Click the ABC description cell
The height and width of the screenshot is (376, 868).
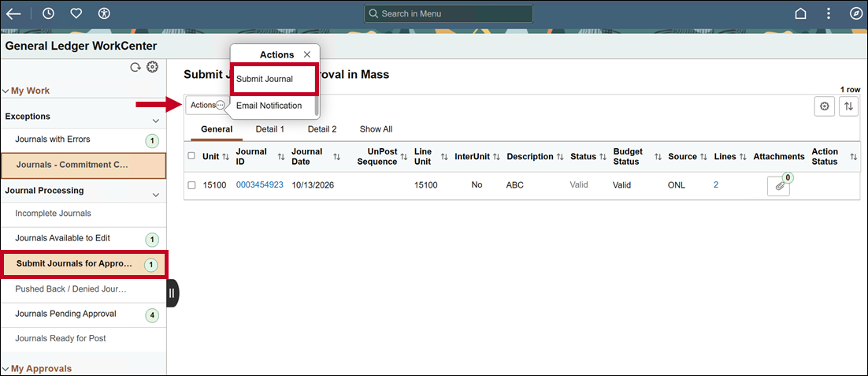[515, 185]
